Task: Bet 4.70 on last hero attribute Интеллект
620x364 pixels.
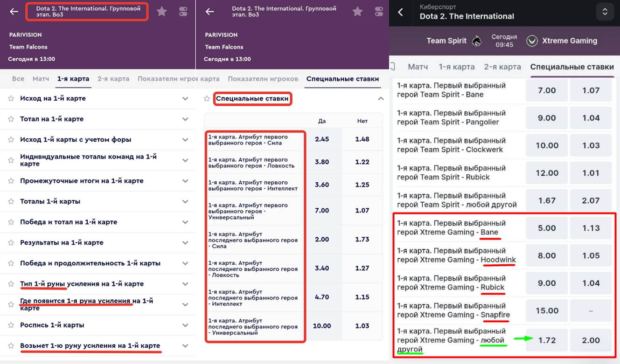Action: tap(322, 297)
